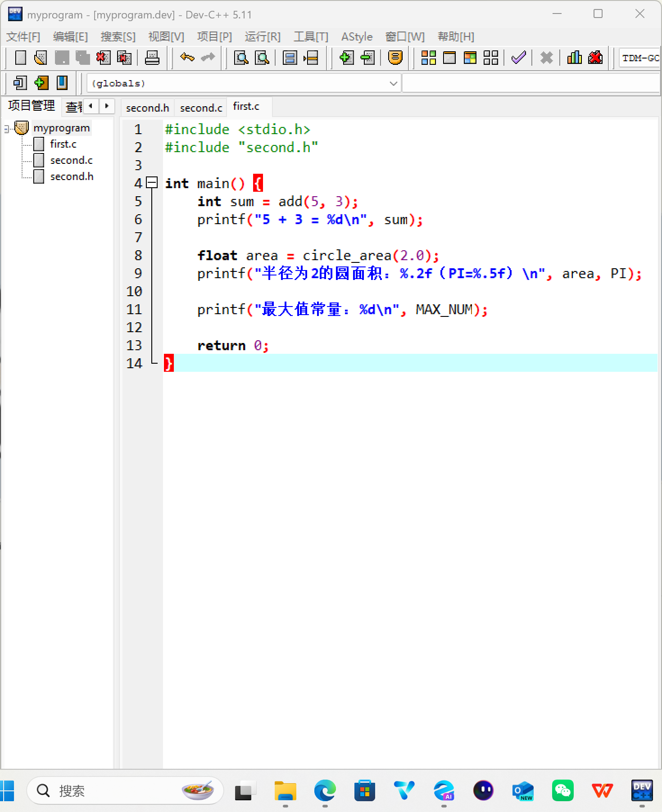Click the left arrow of panel tabs

pos(91,106)
